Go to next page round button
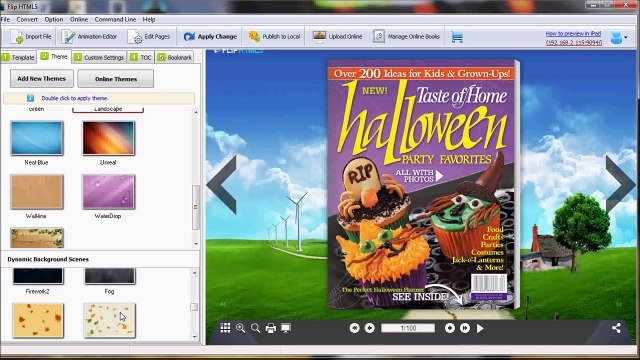640x360 pixels. [449, 328]
